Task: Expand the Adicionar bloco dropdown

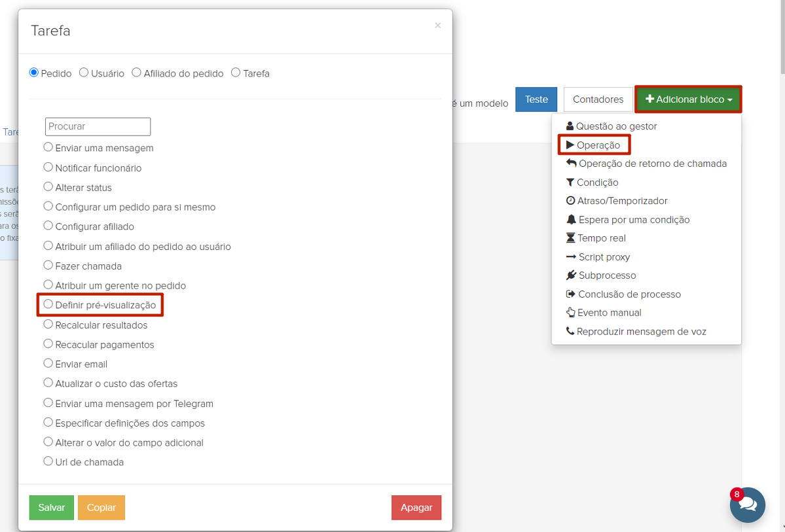Action: [688, 99]
